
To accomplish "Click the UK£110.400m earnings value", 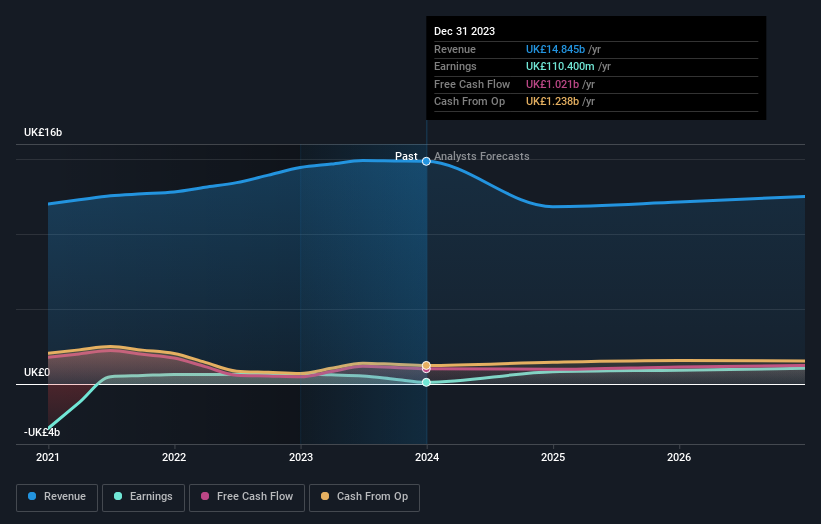I will [x=560, y=66].
